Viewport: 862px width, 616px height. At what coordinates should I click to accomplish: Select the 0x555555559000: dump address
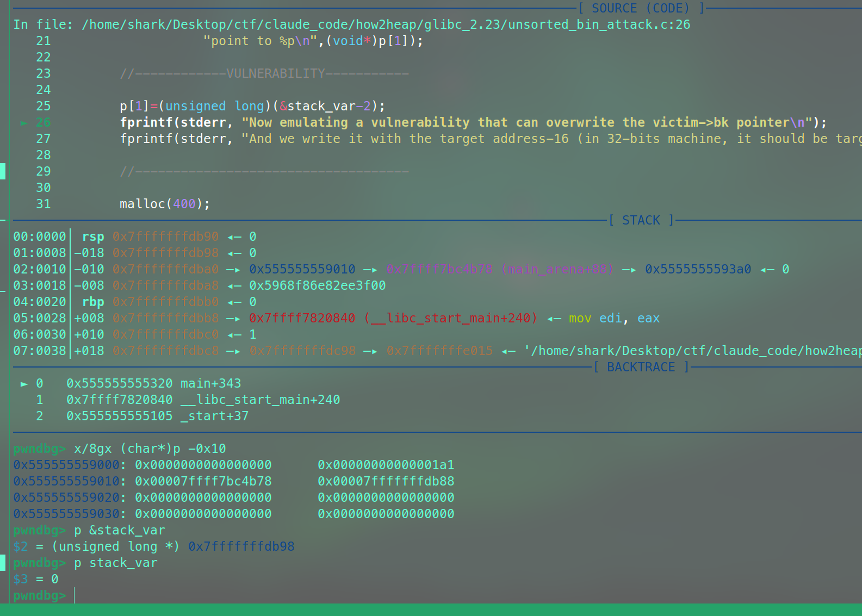point(70,465)
